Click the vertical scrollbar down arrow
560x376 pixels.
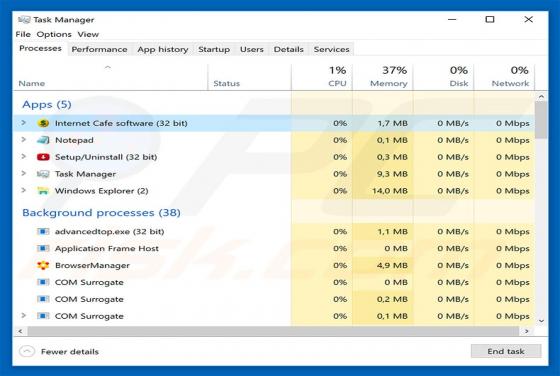tap(541, 321)
